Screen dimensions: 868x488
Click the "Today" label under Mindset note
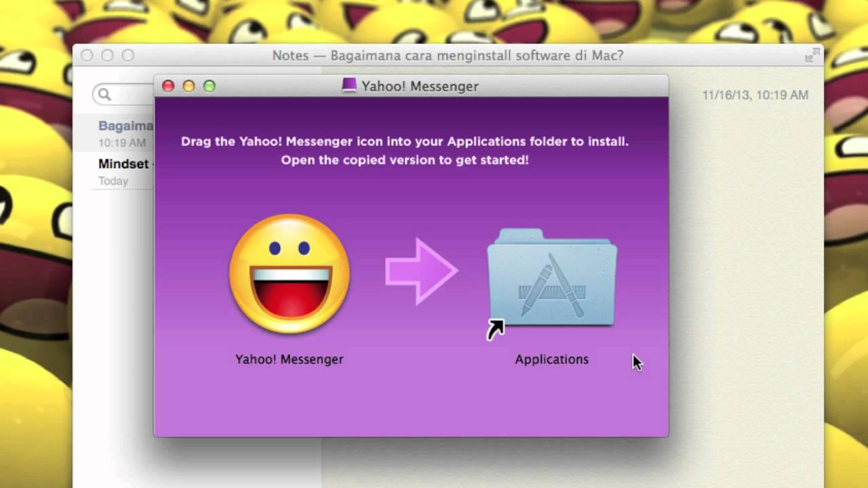113,181
